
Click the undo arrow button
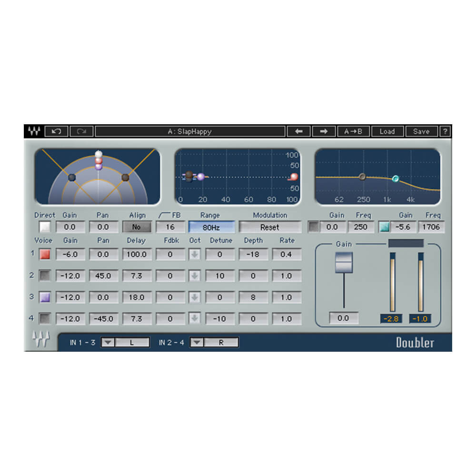(57, 131)
